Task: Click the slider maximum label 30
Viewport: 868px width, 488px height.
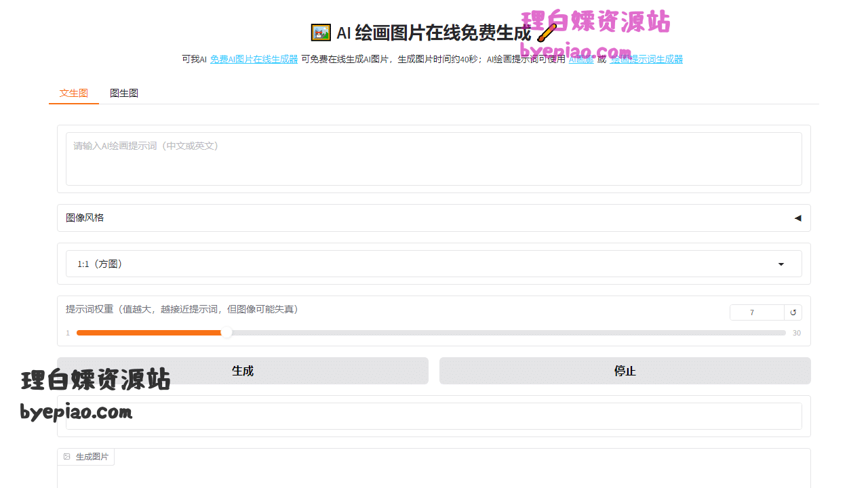Action: pyautogui.click(x=797, y=333)
